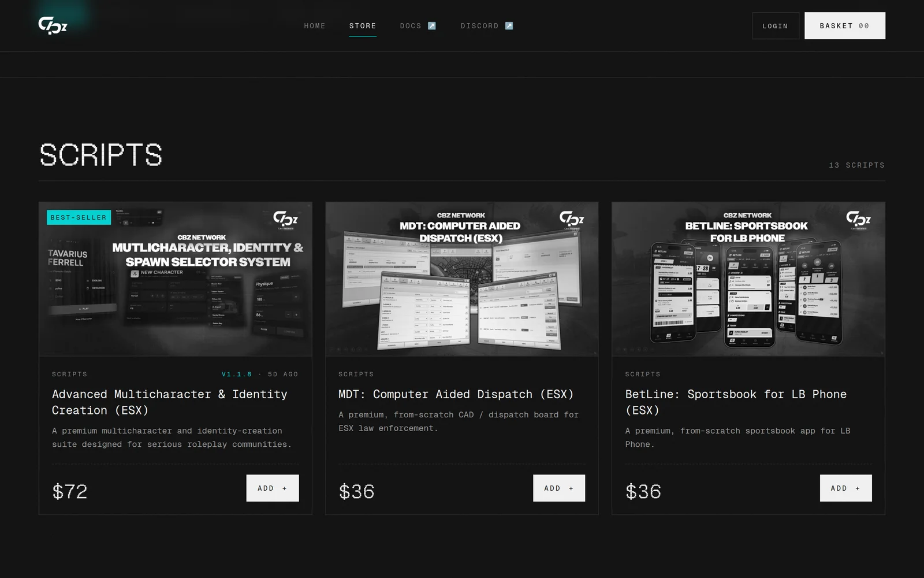
Task: Open the Multicharacter Identity product thumbnail
Action: pos(176,279)
